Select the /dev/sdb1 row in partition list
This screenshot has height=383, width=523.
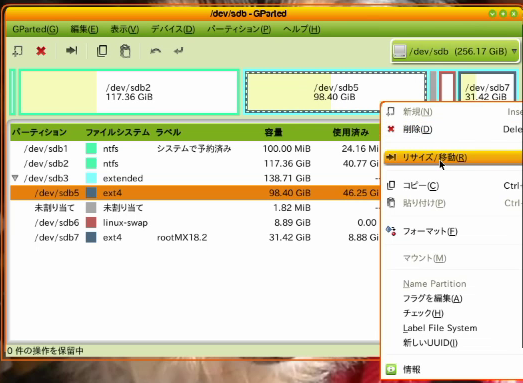point(195,148)
